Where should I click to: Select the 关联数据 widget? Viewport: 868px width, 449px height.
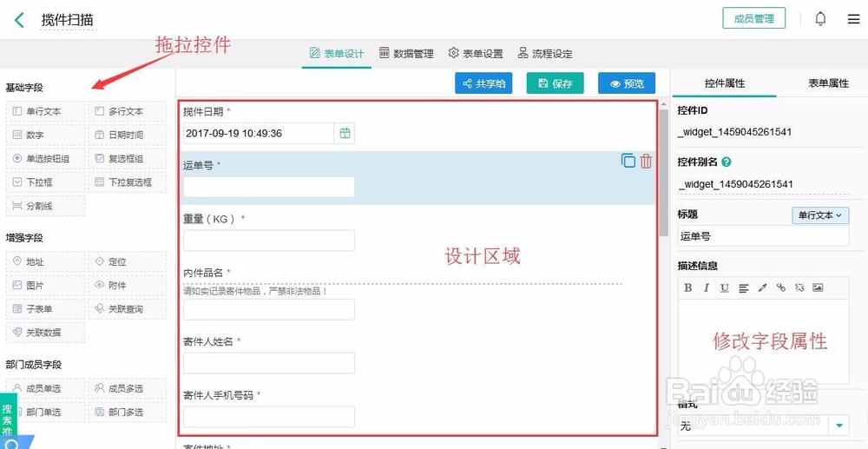(45, 333)
